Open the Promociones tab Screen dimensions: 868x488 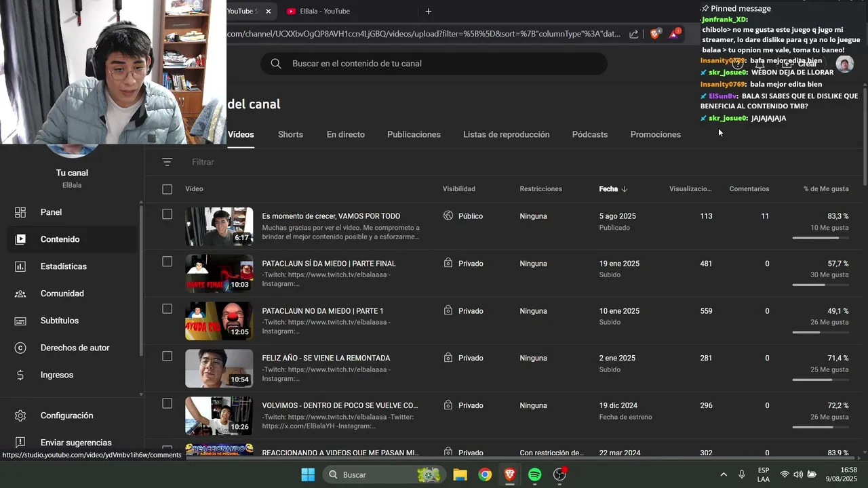click(x=656, y=134)
